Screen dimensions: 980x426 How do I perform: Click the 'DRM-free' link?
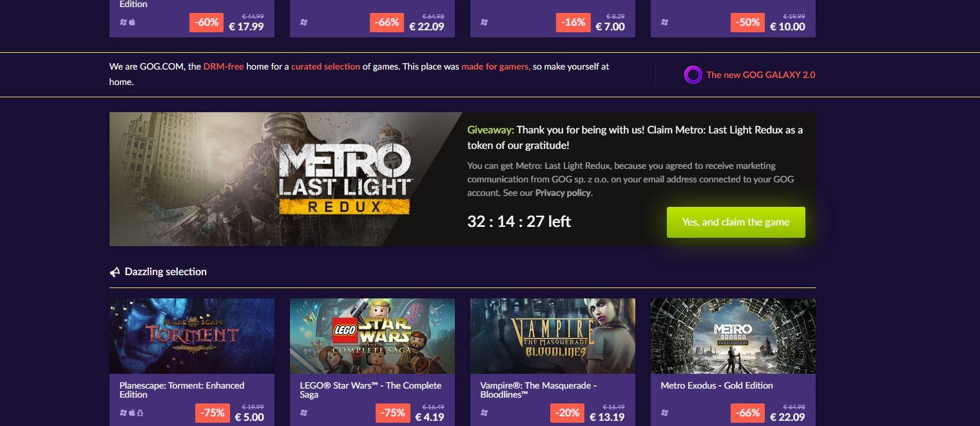click(x=224, y=66)
